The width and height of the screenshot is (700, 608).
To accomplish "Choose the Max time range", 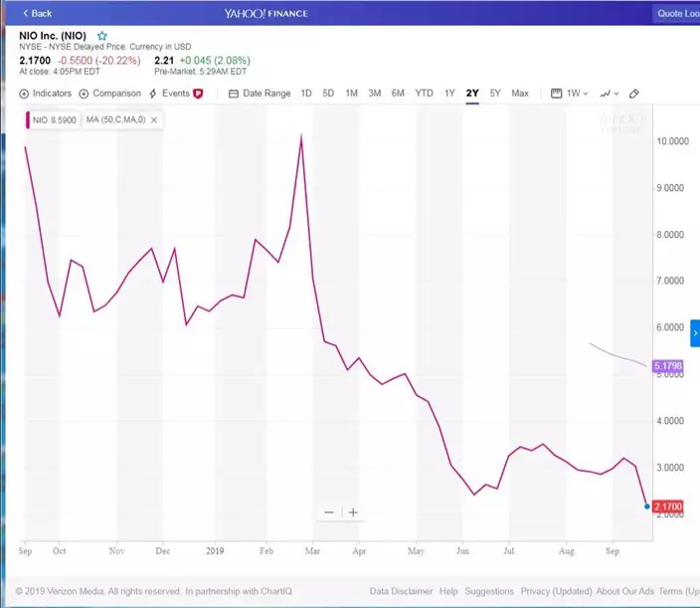I will pyautogui.click(x=520, y=93).
